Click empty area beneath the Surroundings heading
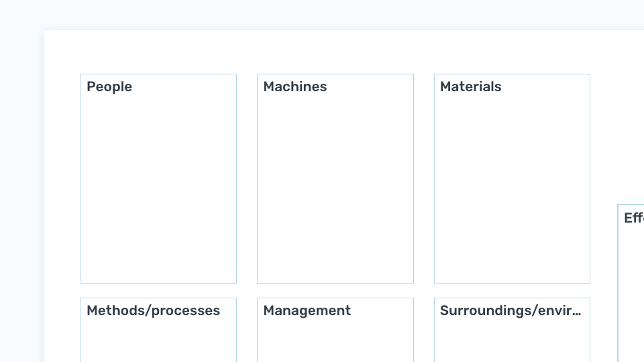Viewport: 644px width, 362px height. pos(512,342)
